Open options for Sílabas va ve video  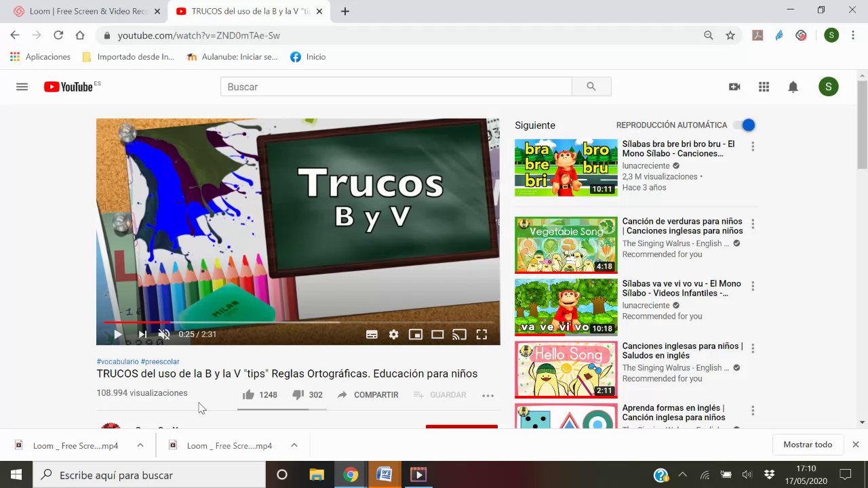(753, 286)
